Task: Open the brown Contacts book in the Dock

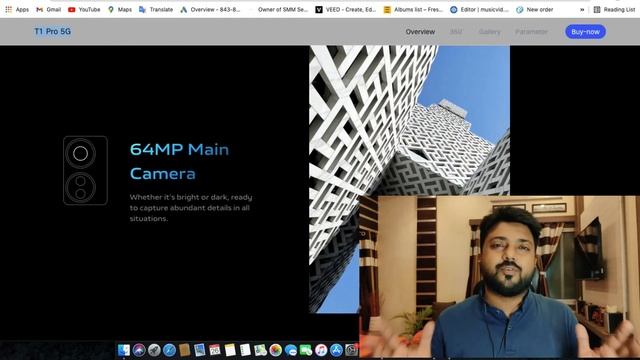Action: coord(184,350)
